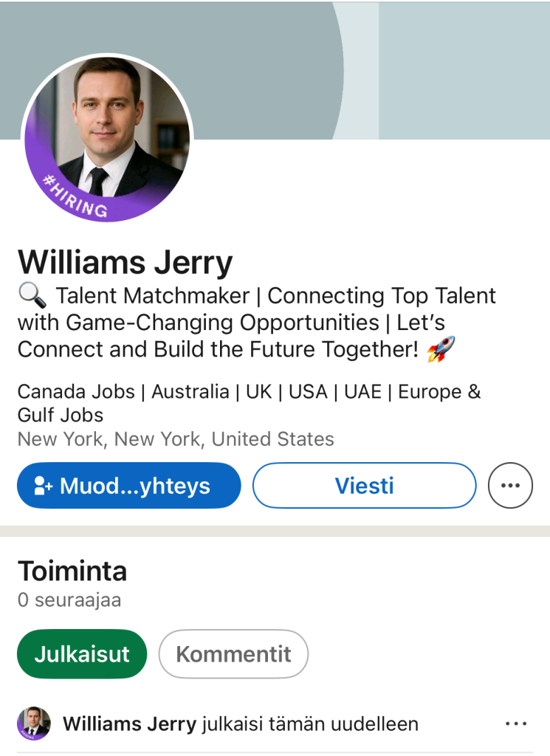Click the 'julkaisi tämän uudelleen' repost text
550x756 pixels.
[x=310, y=724]
